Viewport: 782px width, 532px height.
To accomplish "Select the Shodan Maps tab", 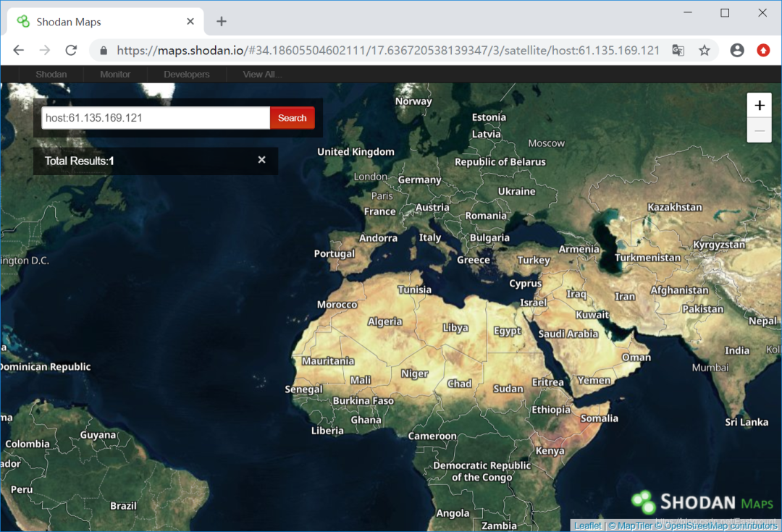I will [x=106, y=22].
